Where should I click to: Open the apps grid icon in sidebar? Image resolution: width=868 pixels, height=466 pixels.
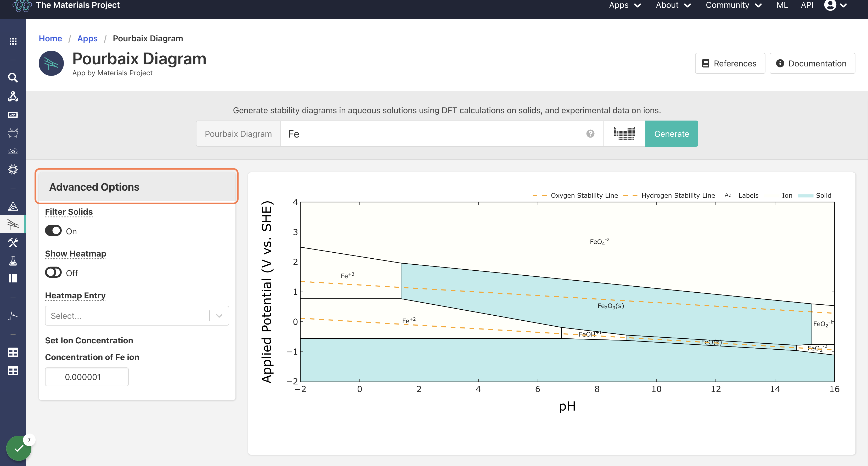coord(13,41)
